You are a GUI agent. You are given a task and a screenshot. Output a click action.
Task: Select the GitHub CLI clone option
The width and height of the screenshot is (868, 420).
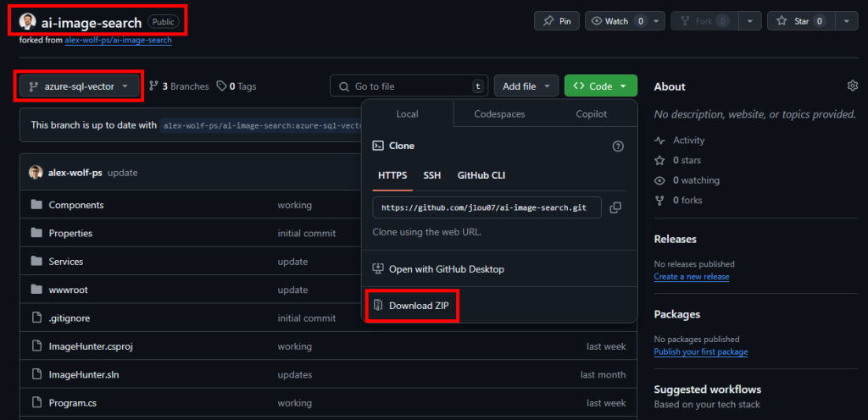(x=481, y=175)
